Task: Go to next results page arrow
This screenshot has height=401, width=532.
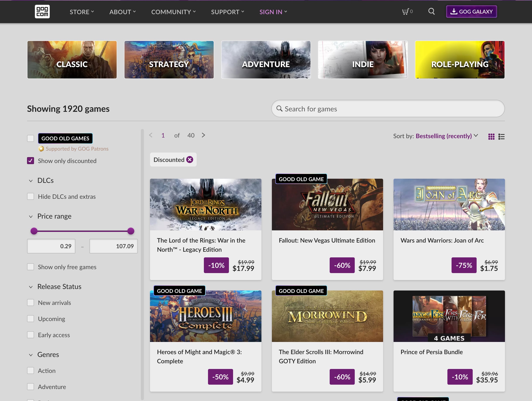Action: coord(203,135)
